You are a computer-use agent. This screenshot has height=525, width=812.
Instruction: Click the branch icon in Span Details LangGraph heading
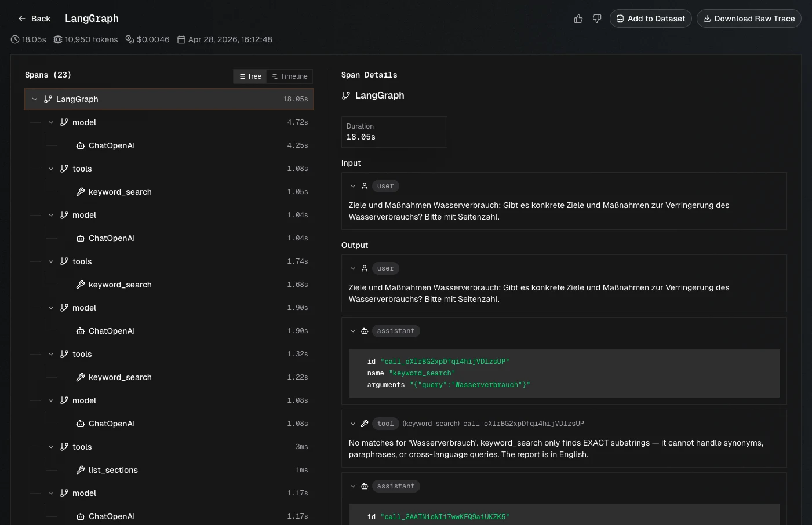pyautogui.click(x=346, y=96)
